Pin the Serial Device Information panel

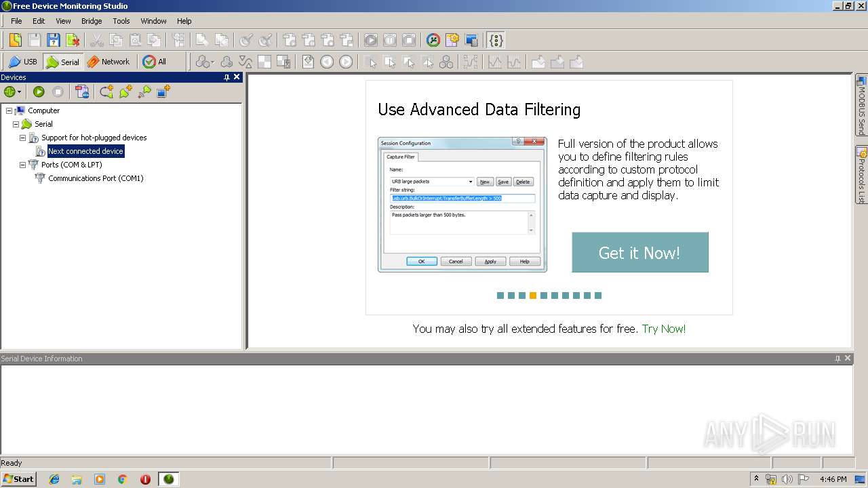click(837, 359)
